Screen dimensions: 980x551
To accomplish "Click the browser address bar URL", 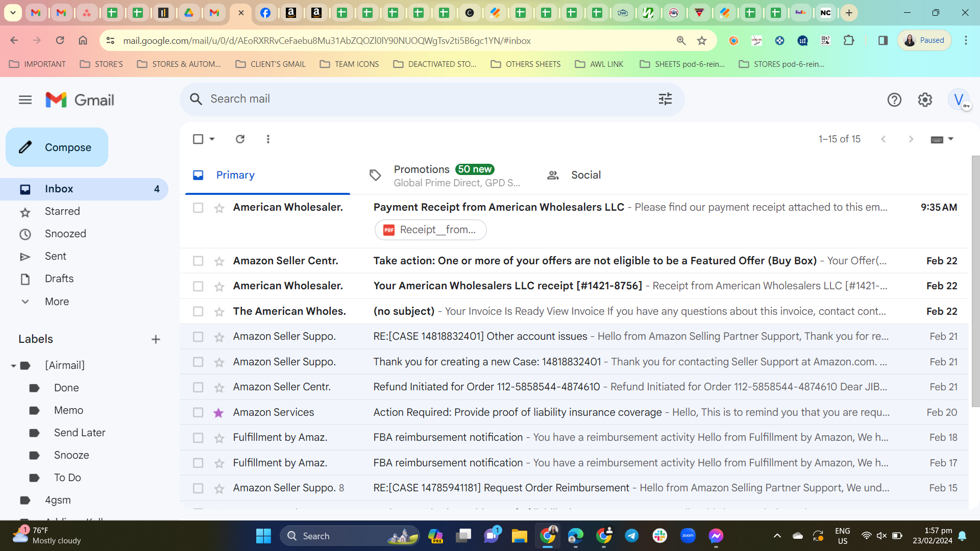I will (x=327, y=41).
